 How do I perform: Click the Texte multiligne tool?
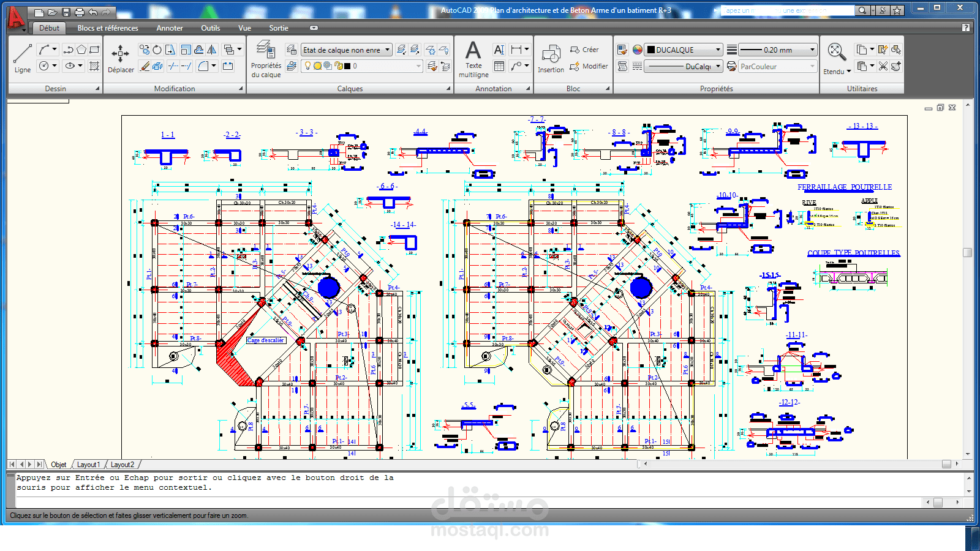point(473,59)
